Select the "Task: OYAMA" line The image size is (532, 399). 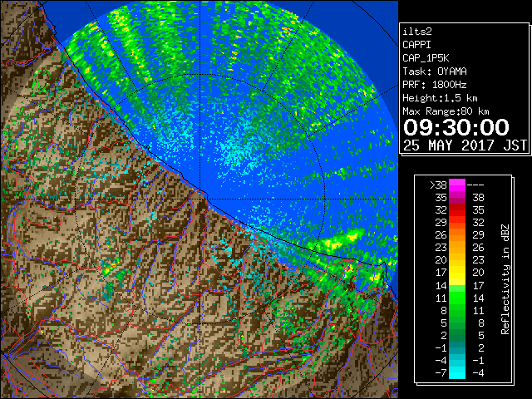point(435,71)
